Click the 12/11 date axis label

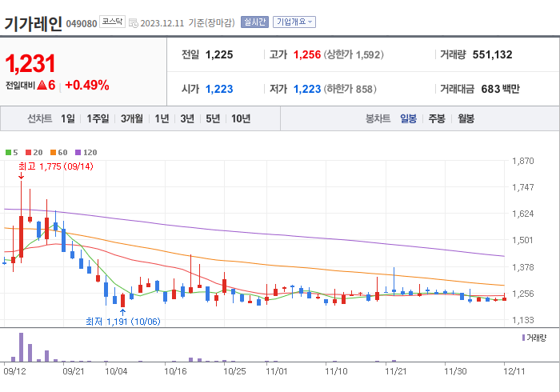514,372
